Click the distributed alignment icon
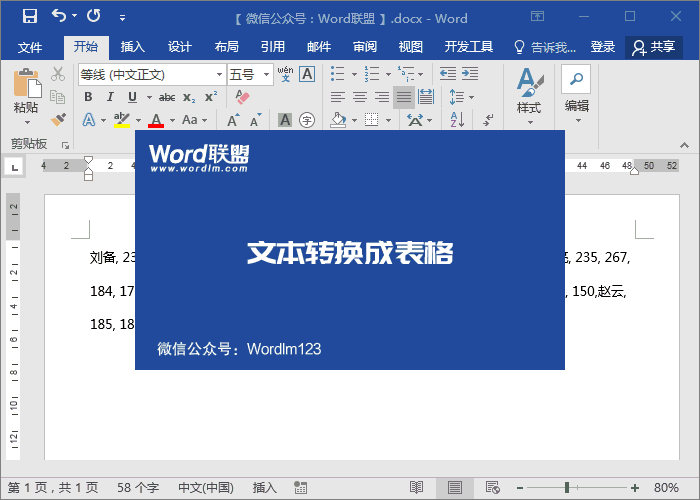Image resolution: width=700 pixels, height=500 pixels. 426,97
